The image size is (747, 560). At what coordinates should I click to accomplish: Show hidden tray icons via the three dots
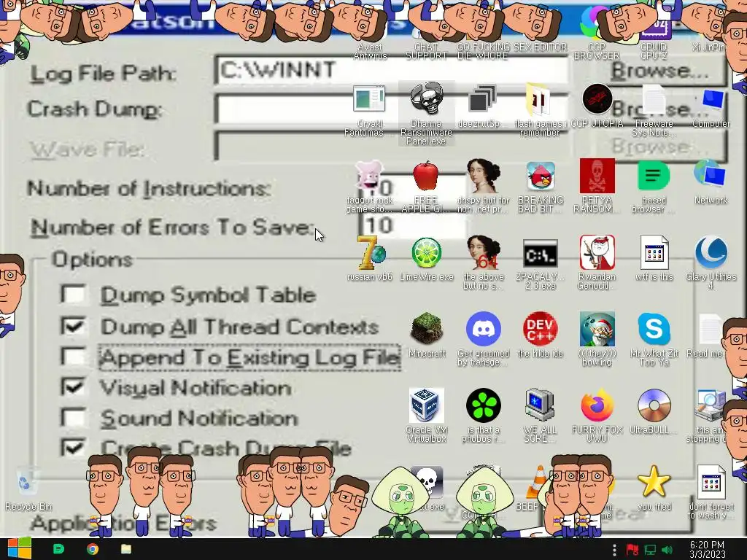coord(614,549)
